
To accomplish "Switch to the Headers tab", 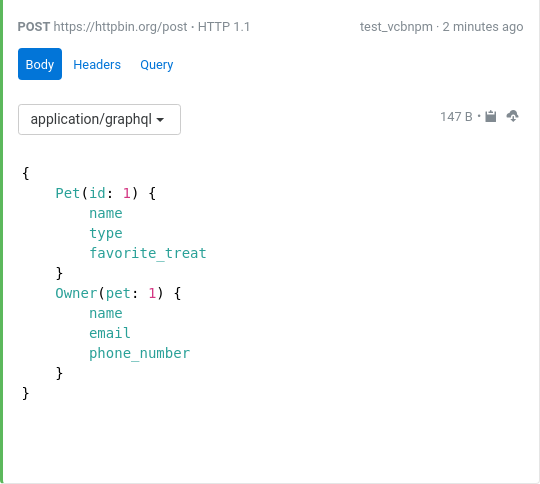I will pos(97,64).
